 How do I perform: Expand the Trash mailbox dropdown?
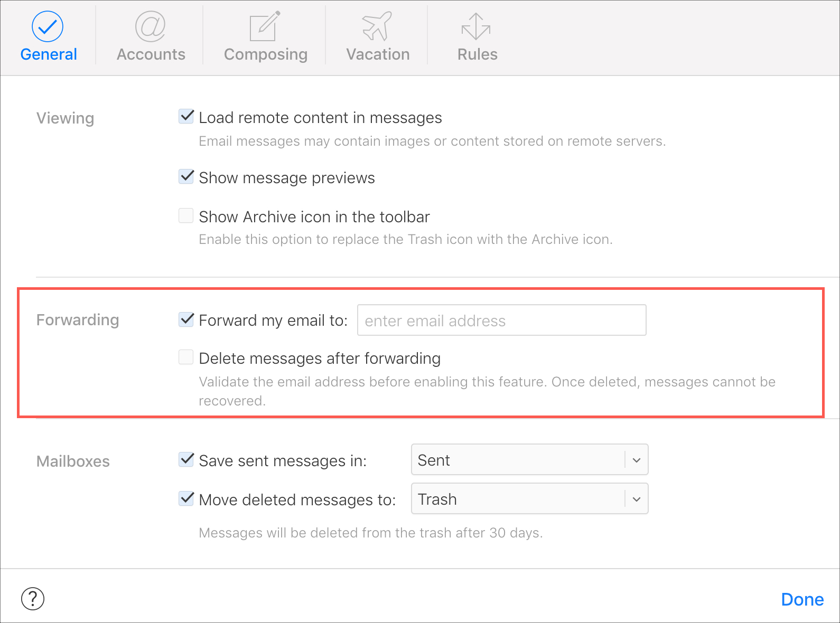529,498
